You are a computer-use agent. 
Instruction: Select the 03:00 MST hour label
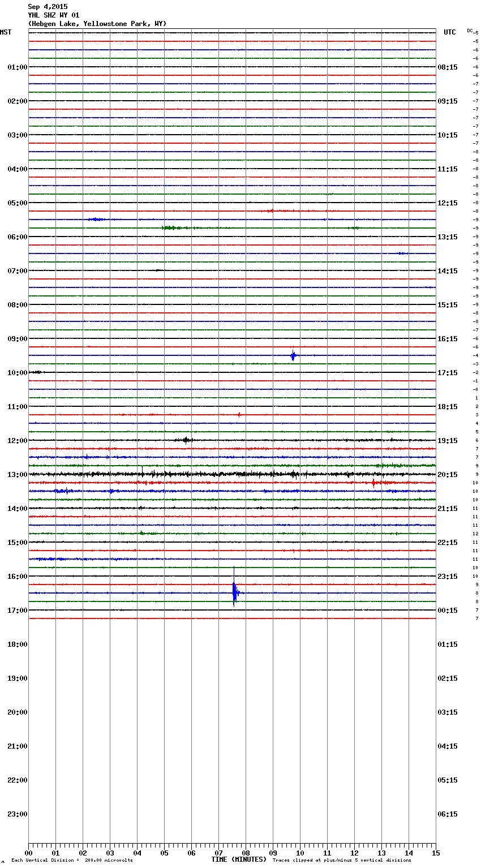pos(18,135)
